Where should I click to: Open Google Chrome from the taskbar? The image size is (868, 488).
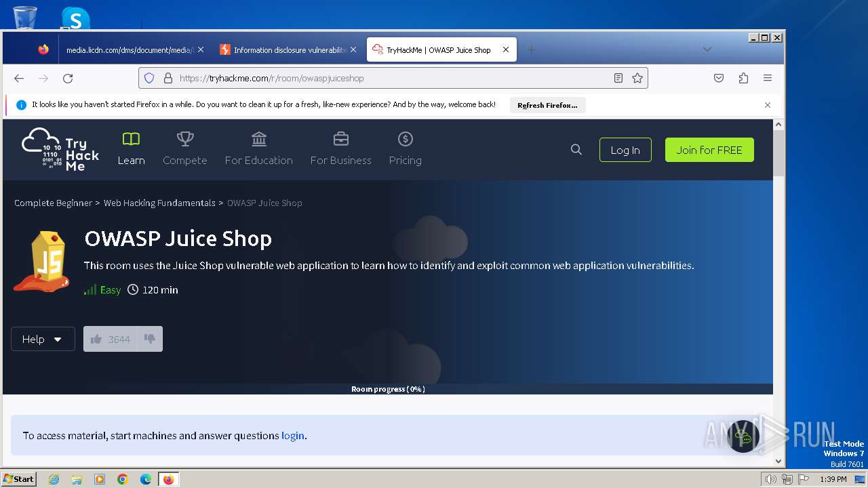point(123,479)
